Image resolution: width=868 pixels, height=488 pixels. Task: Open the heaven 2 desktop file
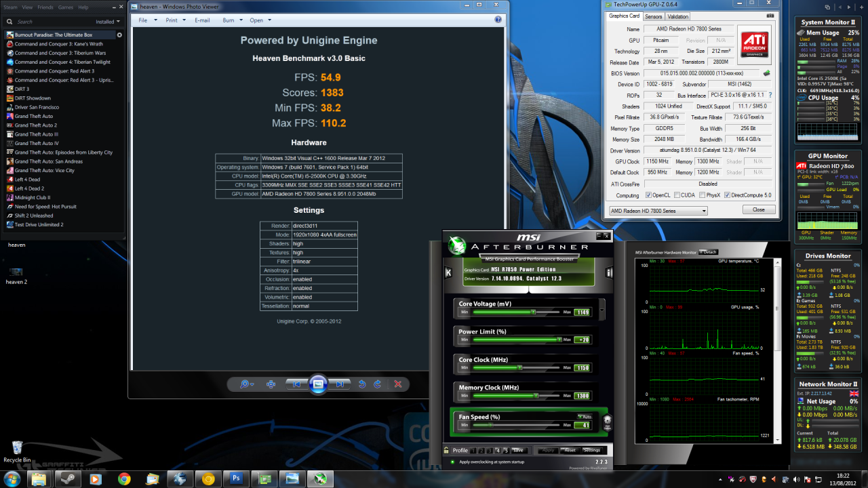pyautogui.click(x=16, y=276)
